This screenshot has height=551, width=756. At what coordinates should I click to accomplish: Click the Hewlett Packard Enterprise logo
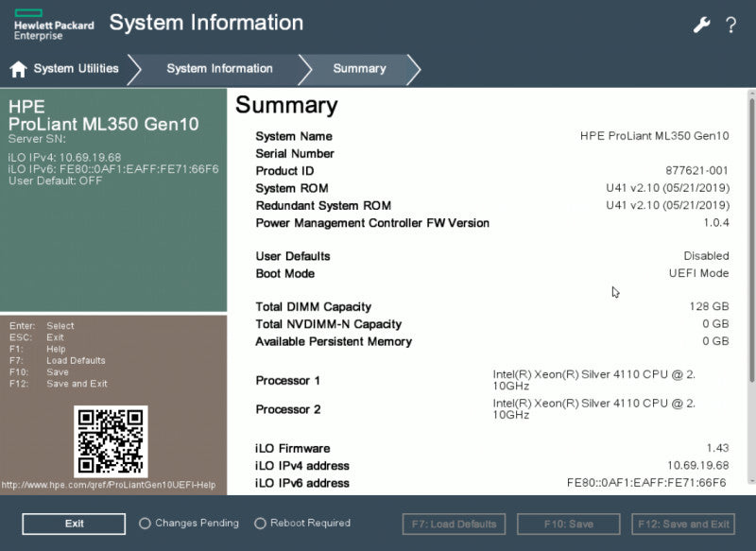click(x=54, y=25)
